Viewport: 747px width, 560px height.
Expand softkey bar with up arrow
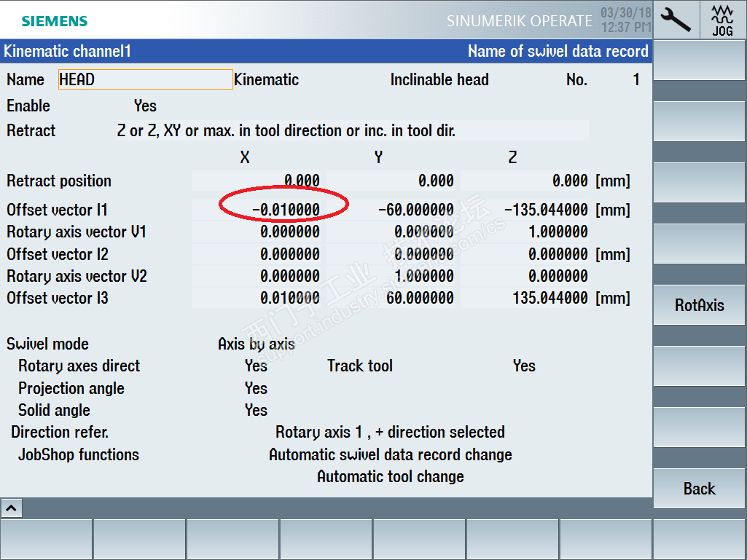click(x=12, y=508)
